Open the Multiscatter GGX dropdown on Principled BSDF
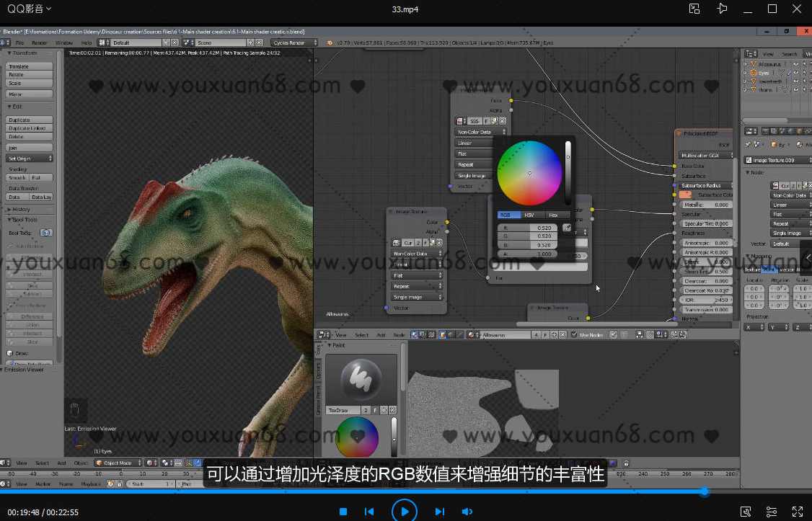The height and width of the screenshot is (521, 812). click(x=705, y=155)
